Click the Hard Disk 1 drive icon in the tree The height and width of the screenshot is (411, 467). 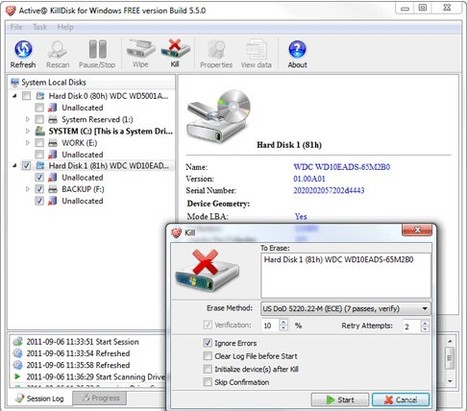(40, 165)
